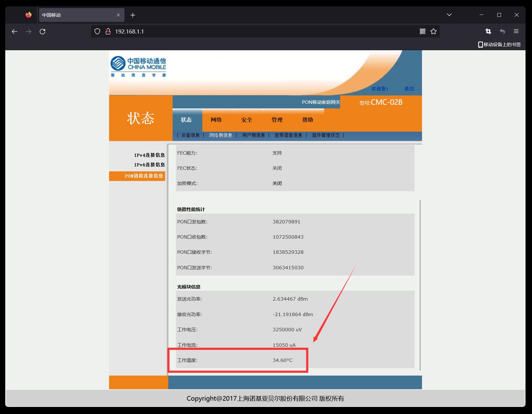
Task: Click the address bar showing 192.168.1.1
Action: click(248, 31)
